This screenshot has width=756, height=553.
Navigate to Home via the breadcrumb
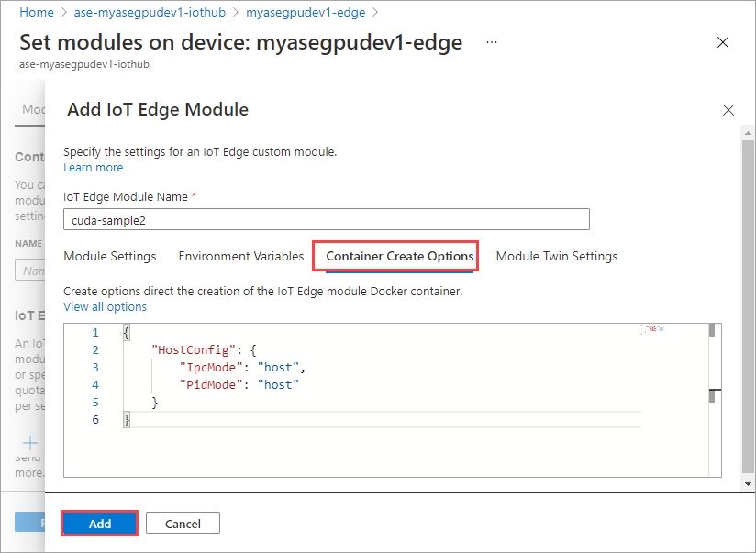pos(36,13)
